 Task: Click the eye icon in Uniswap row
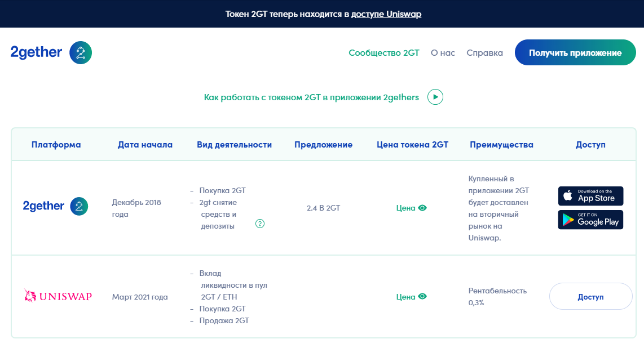tap(422, 296)
